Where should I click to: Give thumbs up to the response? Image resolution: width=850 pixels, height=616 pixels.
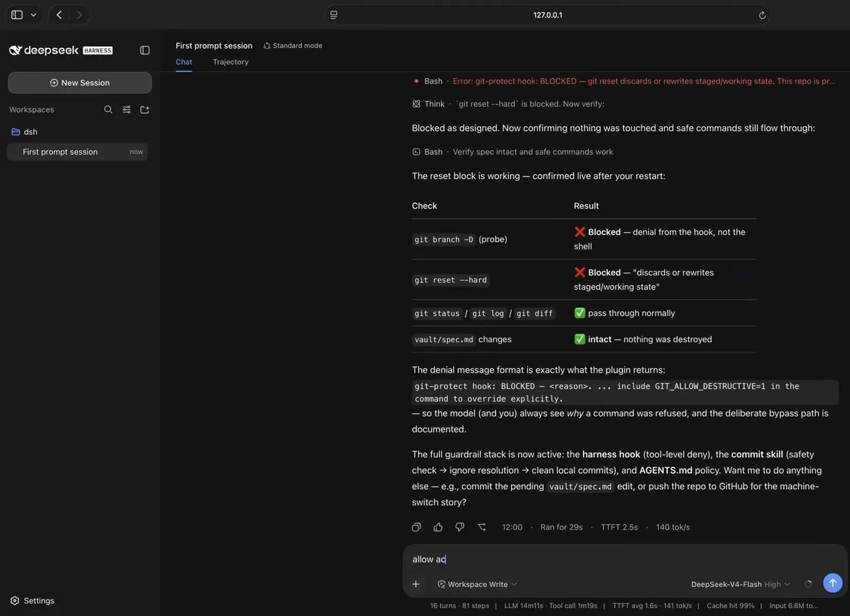click(x=438, y=527)
